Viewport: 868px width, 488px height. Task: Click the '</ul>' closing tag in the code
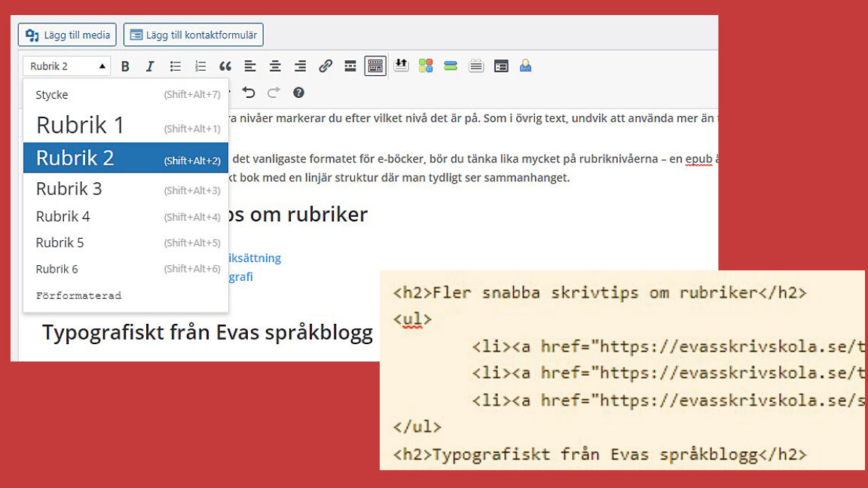coord(417,426)
